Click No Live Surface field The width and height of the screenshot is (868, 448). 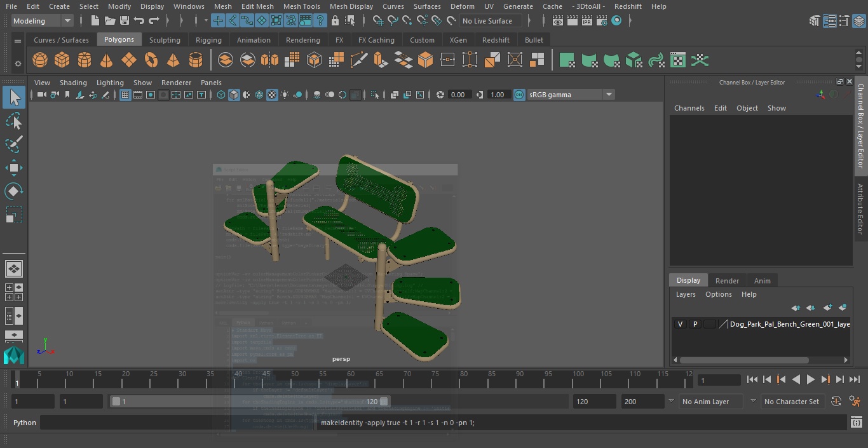click(491, 21)
